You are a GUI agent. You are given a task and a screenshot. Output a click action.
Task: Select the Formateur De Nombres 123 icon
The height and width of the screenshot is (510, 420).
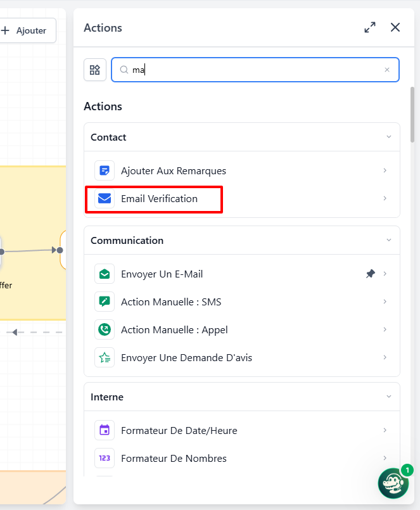[x=105, y=458]
